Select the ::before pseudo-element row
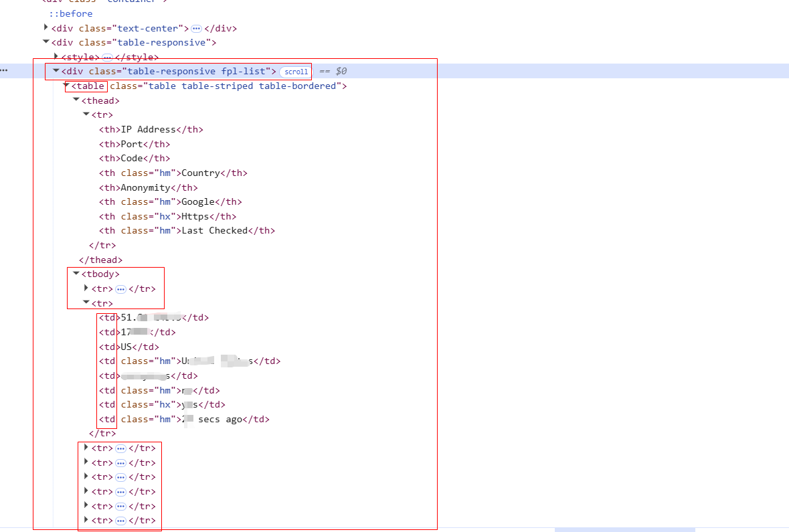789x532 pixels. [x=71, y=13]
